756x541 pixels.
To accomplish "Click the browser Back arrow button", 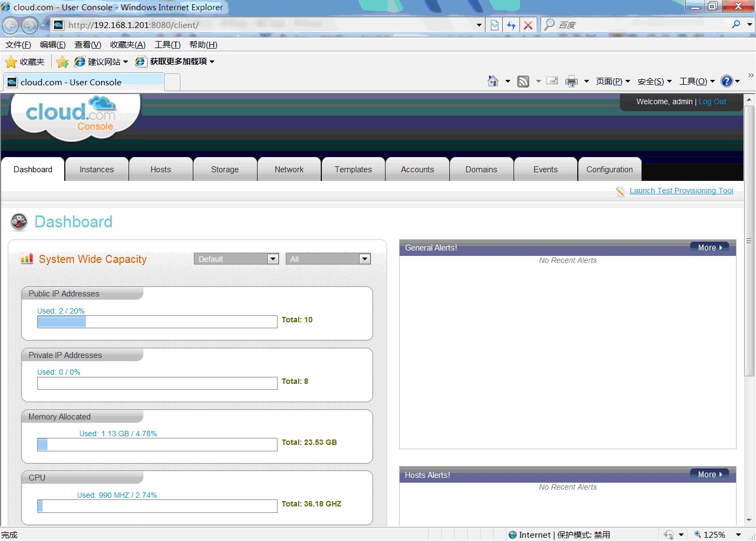I will pos(10,25).
